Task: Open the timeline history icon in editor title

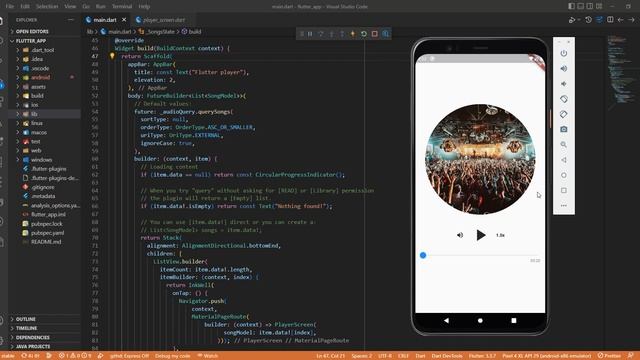Action: 588,20
